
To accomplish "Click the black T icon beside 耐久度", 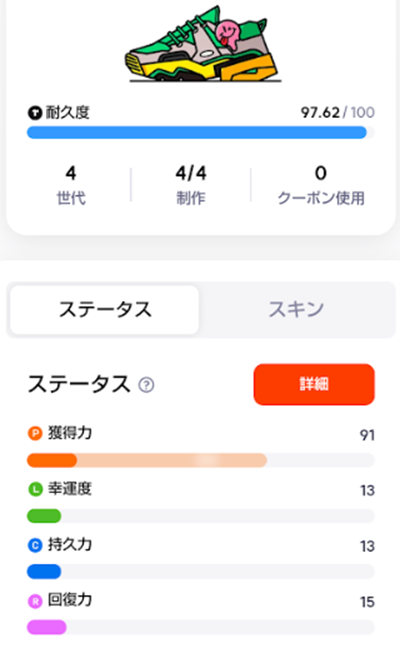I will click(x=35, y=113).
